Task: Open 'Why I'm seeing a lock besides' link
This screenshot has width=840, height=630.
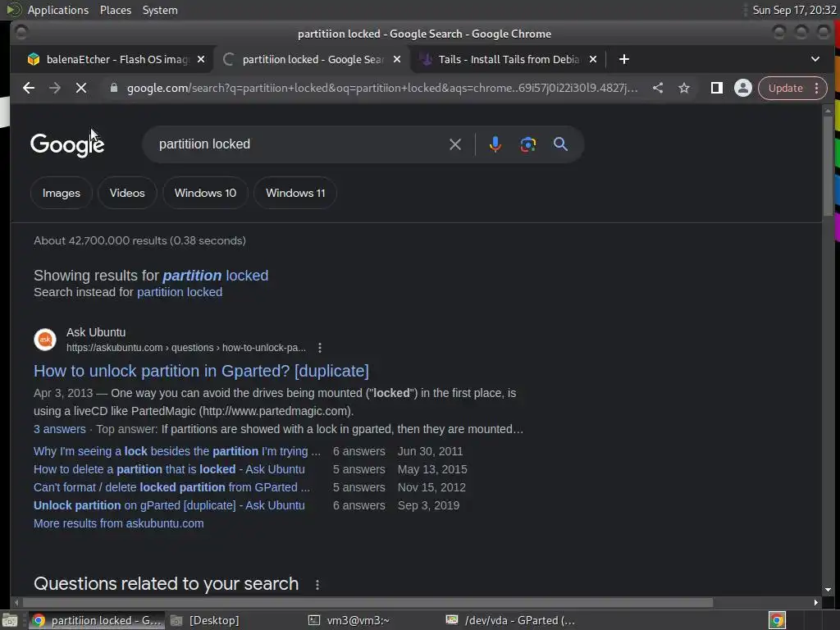Action: pos(177,451)
